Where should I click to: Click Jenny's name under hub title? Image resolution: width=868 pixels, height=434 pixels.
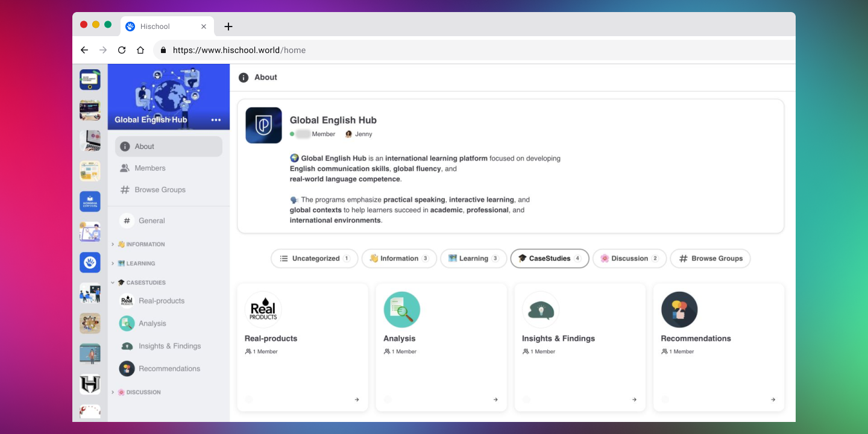(x=363, y=134)
